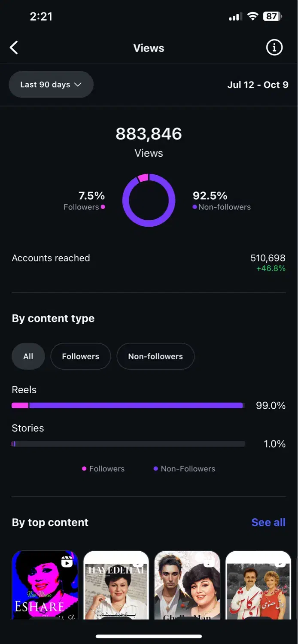Image resolution: width=298 pixels, height=644 pixels.
Task: Open the Accounts reached row
Action: pos(149,258)
